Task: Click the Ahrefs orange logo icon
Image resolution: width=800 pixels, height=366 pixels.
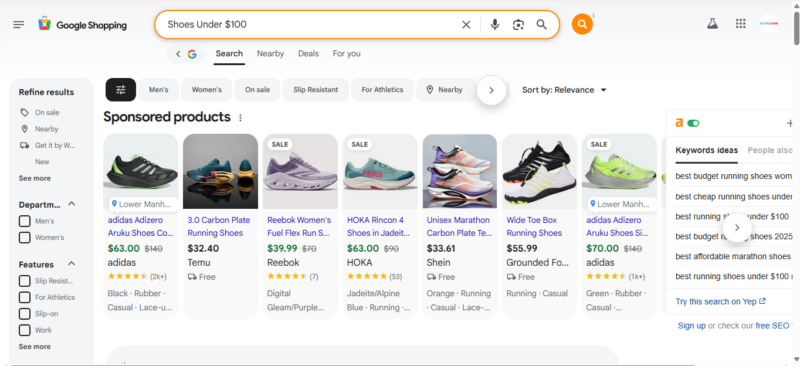Action: tap(679, 123)
